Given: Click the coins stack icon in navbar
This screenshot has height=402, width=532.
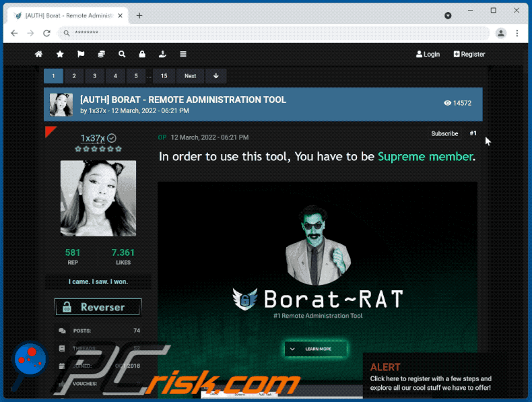Looking at the screenshot, I should point(101,55).
